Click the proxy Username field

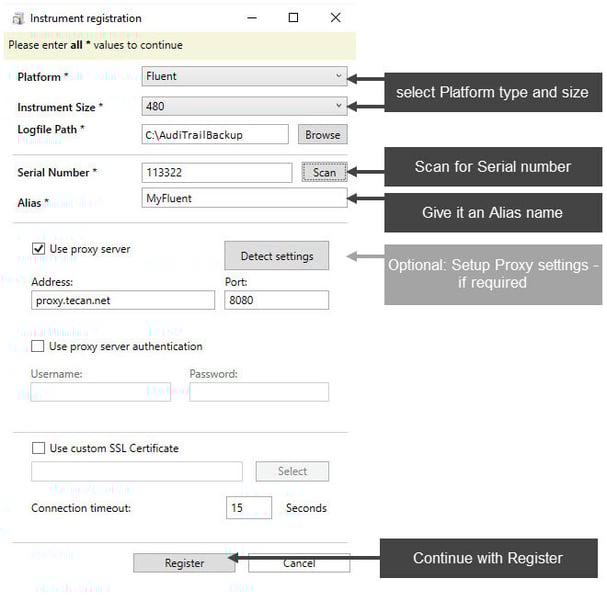101,392
